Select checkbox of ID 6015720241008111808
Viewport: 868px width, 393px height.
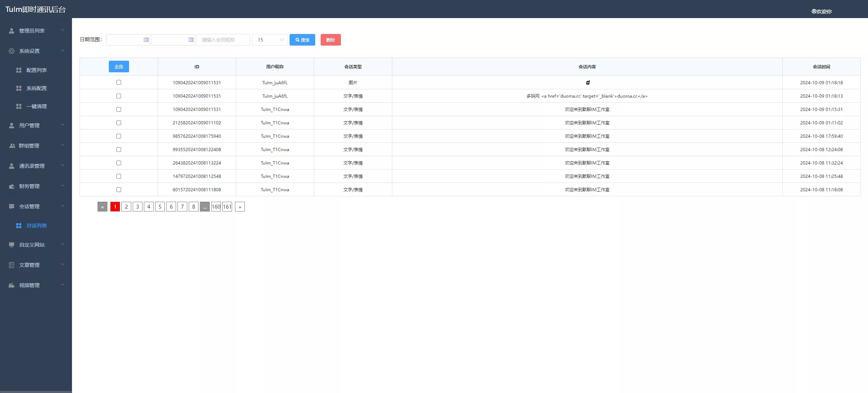click(119, 190)
